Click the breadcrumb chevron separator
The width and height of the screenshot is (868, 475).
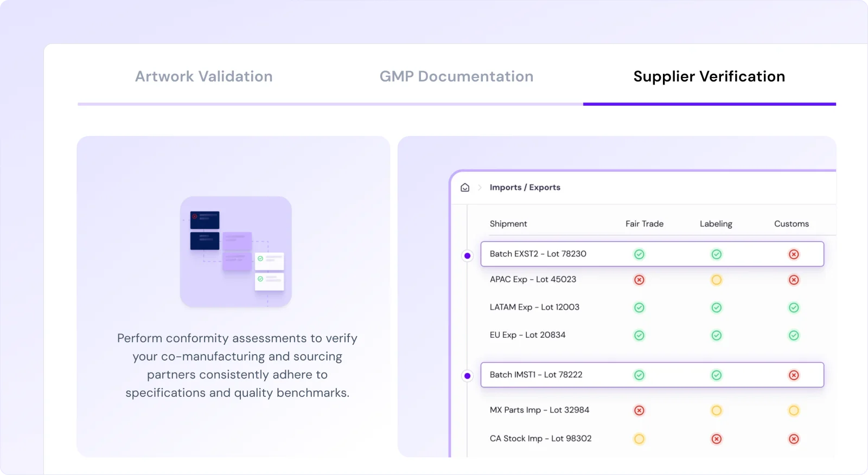click(480, 188)
